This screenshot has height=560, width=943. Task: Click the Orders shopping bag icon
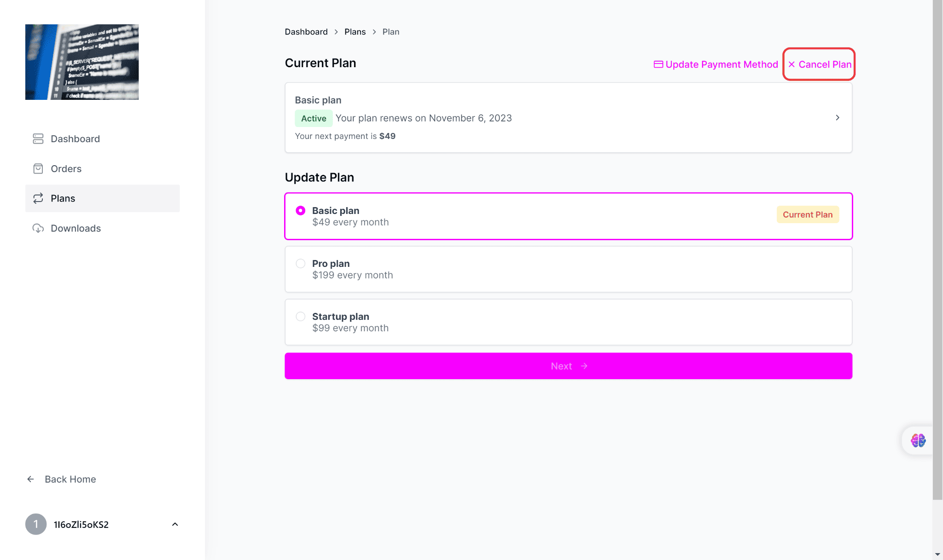click(x=38, y=169)
